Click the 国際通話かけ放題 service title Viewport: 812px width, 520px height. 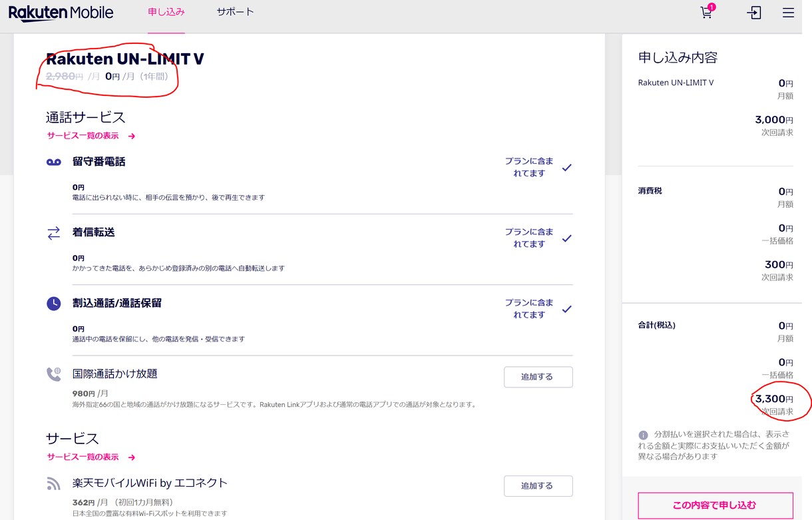(x=114, y=374)
